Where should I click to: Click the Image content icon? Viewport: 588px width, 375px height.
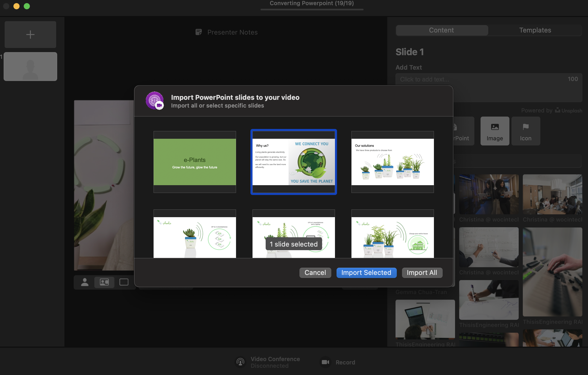point(495,131)
